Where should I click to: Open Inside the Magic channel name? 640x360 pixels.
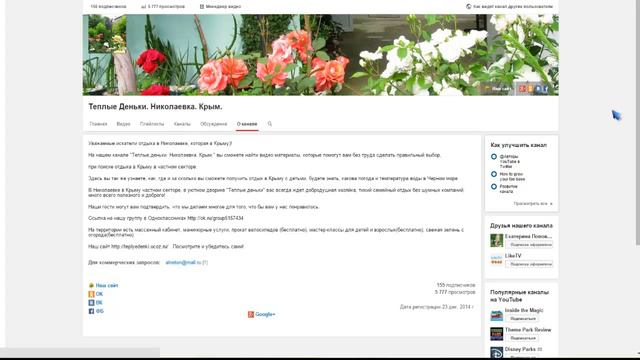pyautogui.click(x=524, y=310)
